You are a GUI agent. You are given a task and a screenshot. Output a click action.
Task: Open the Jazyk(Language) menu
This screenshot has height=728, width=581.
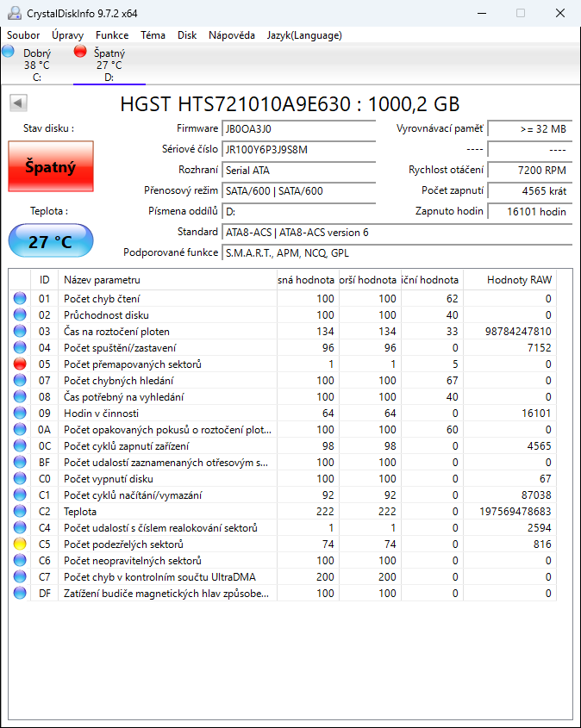(x=304, y=35)
